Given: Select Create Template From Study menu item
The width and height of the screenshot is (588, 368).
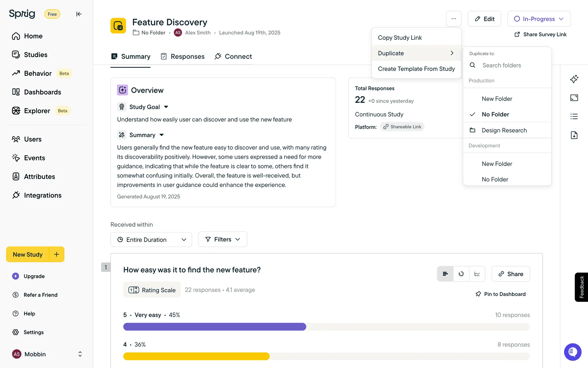Looking at the screenshot, I should [x=416, y=69].
